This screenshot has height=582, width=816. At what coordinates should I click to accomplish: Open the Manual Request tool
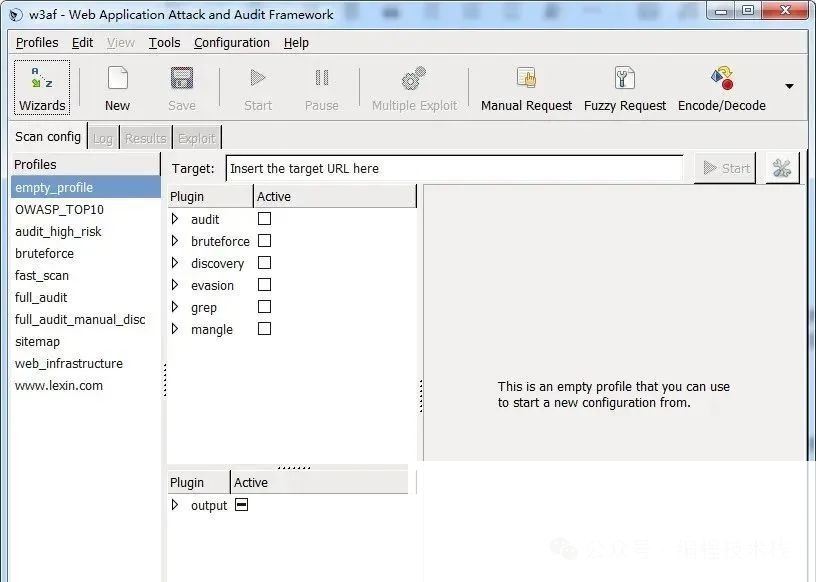point(526,88)
